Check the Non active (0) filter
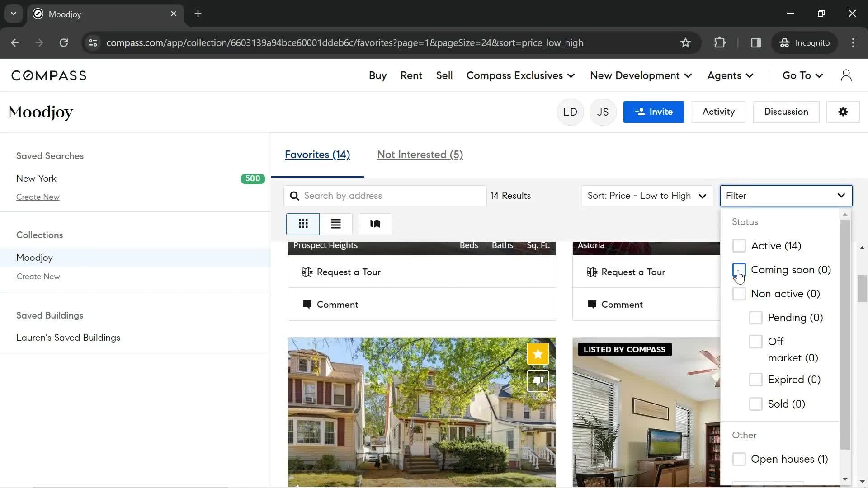This screenshot has height=488, width=868. pyautogui.click(x=739, y=294)
